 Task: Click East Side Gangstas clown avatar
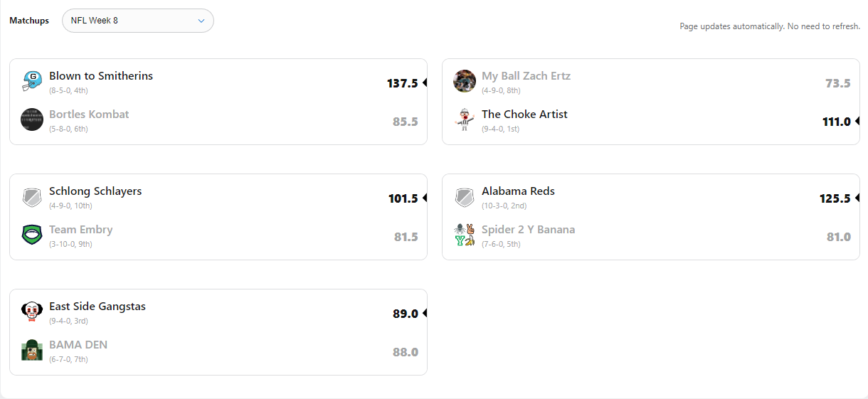point(32,312)
